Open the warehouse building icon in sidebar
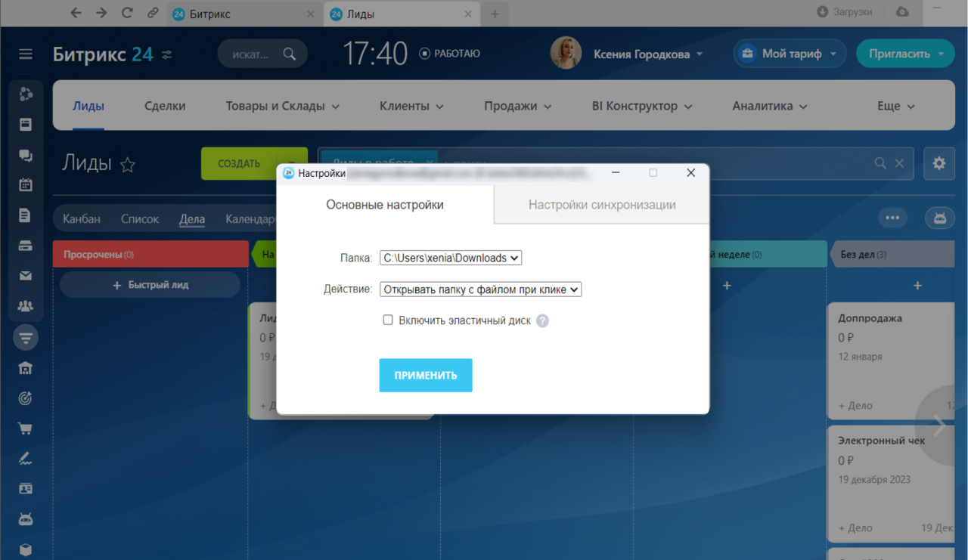Image resolution: width=968 pixels, height=560 pixels. tap(26, 368)
